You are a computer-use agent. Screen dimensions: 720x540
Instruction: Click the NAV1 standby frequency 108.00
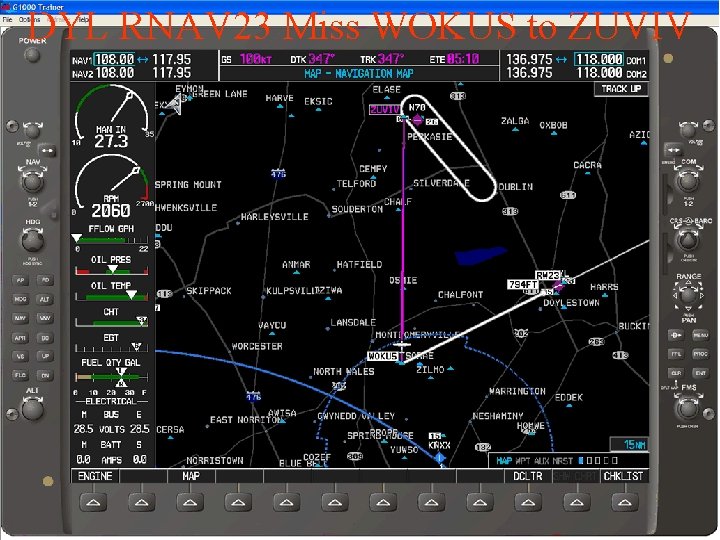pyautogui.click(x=114, y=59)
